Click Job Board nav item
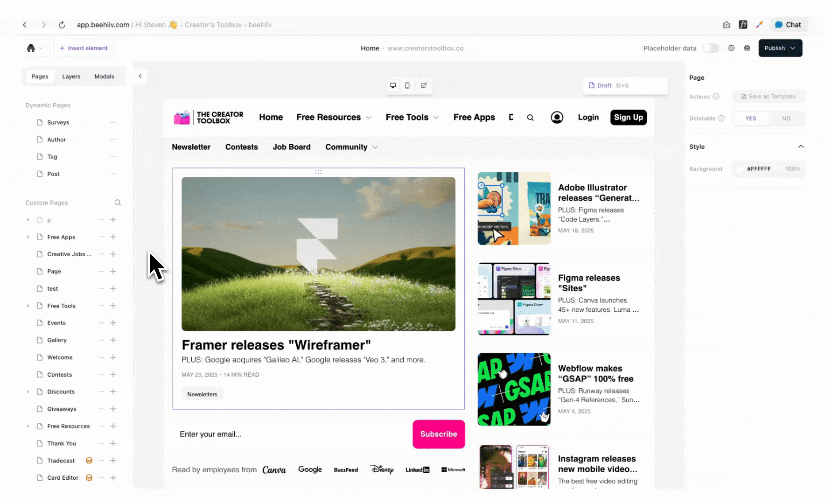Screen dimensions: 825x504 pyautogui.click(x=292, y=147)
